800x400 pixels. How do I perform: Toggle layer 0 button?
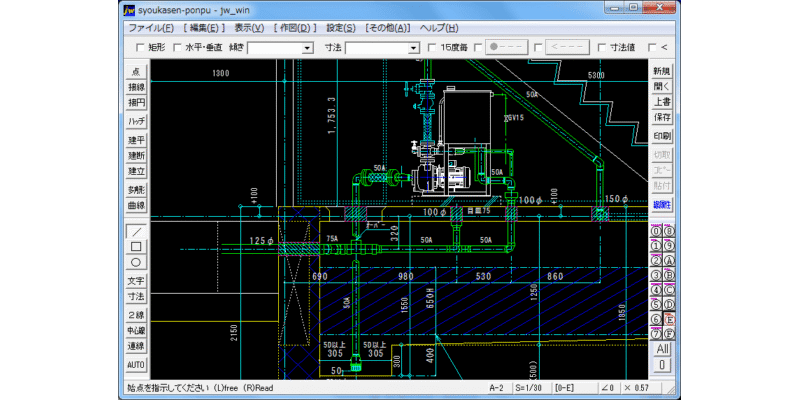[656, 231]
